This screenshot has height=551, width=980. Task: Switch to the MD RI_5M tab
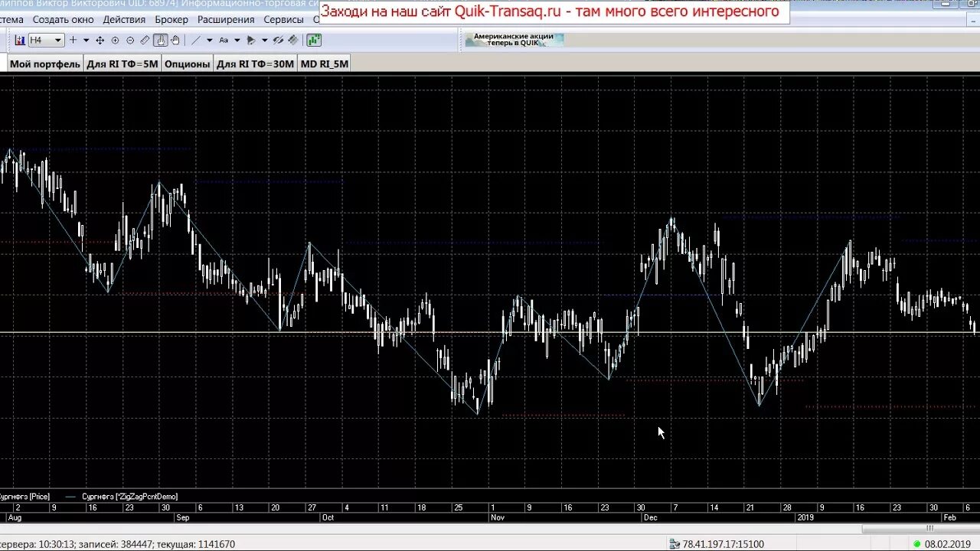pos(325,64)
